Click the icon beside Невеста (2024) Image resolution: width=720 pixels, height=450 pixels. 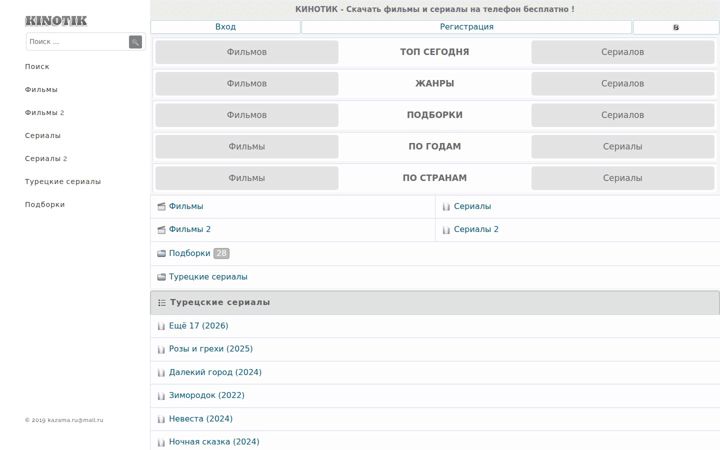161,419
